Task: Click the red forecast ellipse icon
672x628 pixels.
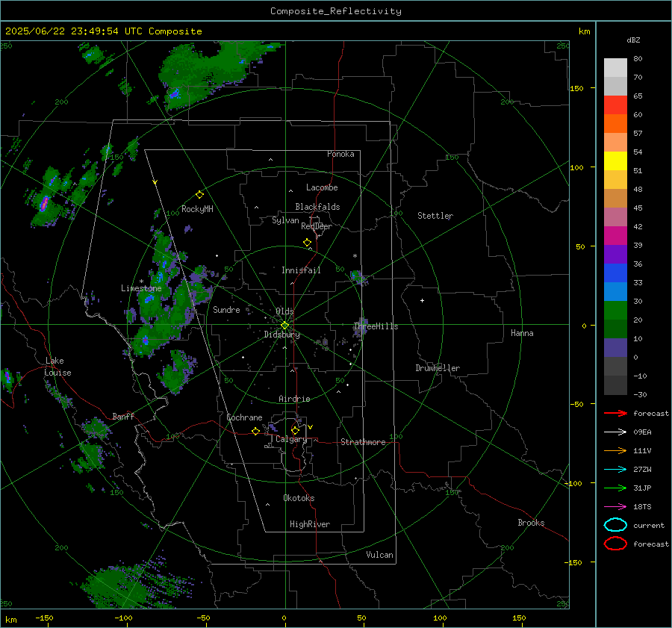Action: (615, 544)
